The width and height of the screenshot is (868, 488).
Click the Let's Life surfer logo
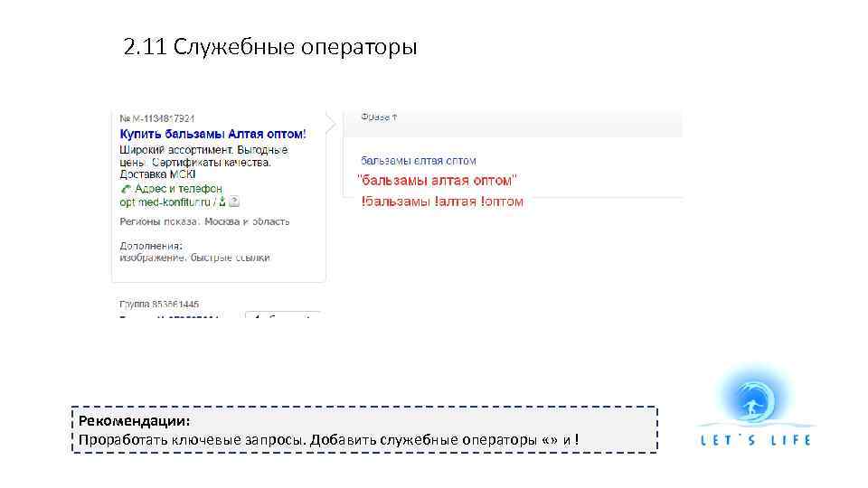click(755, 407)
